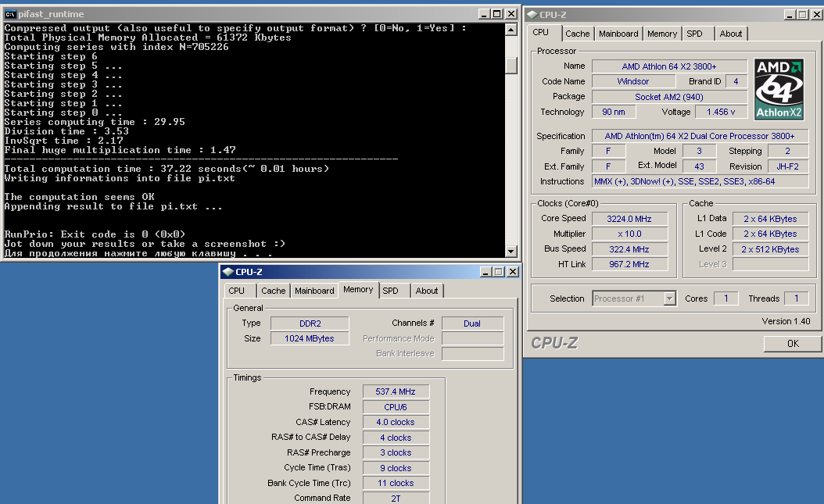Screen dimensions: 824x504
Task: Click the Technology value '90 nm'
Action: (614, 112)
